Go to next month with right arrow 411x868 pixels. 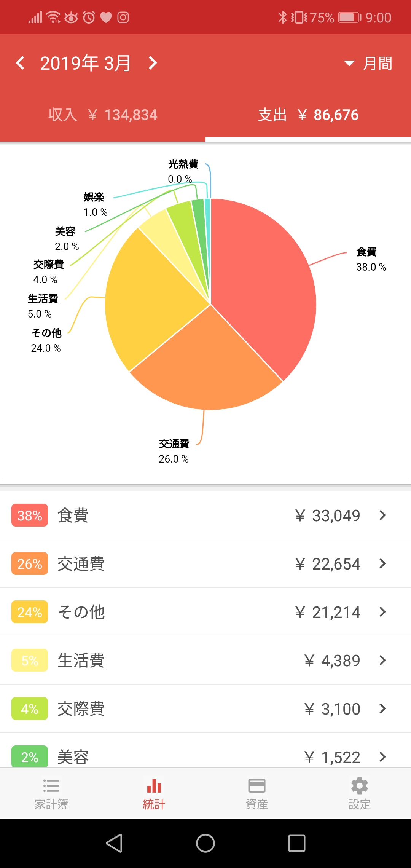(x=153, y=63)
